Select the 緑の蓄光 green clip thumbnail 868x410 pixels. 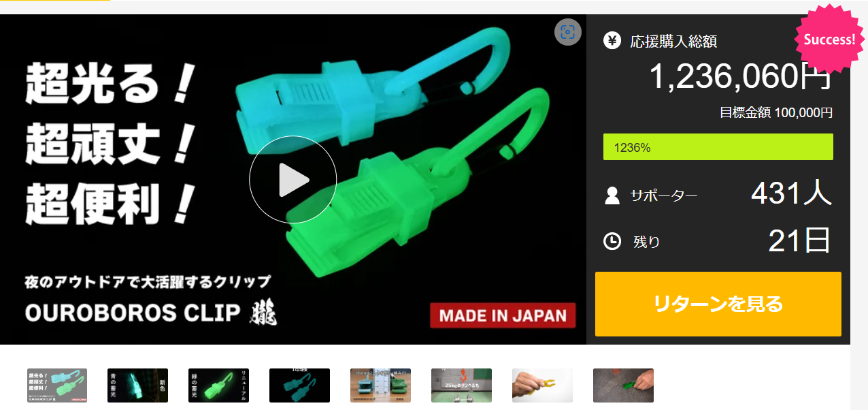218,385
